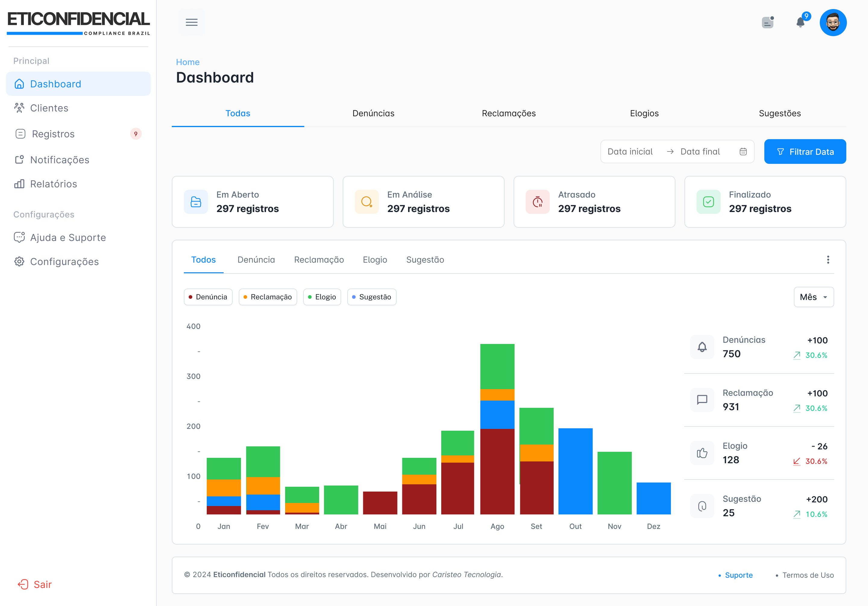Click the Dashboard home icon in sidebar
868x606 pixels.
tap(19, 84)
